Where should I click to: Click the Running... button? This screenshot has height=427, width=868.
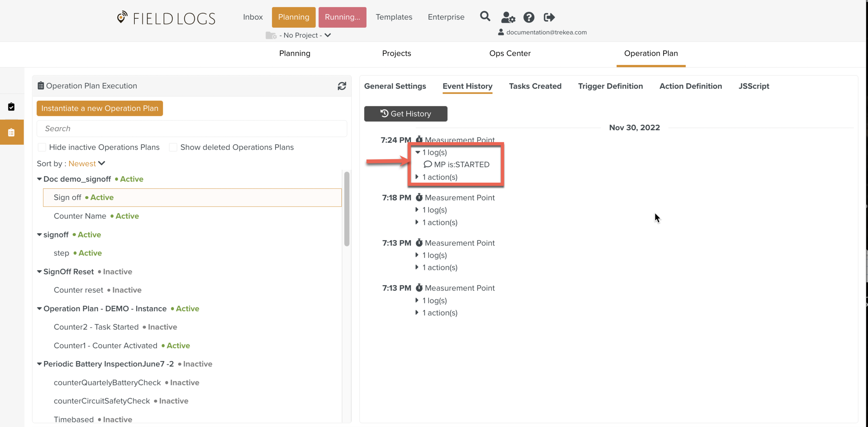click(342, 17)
